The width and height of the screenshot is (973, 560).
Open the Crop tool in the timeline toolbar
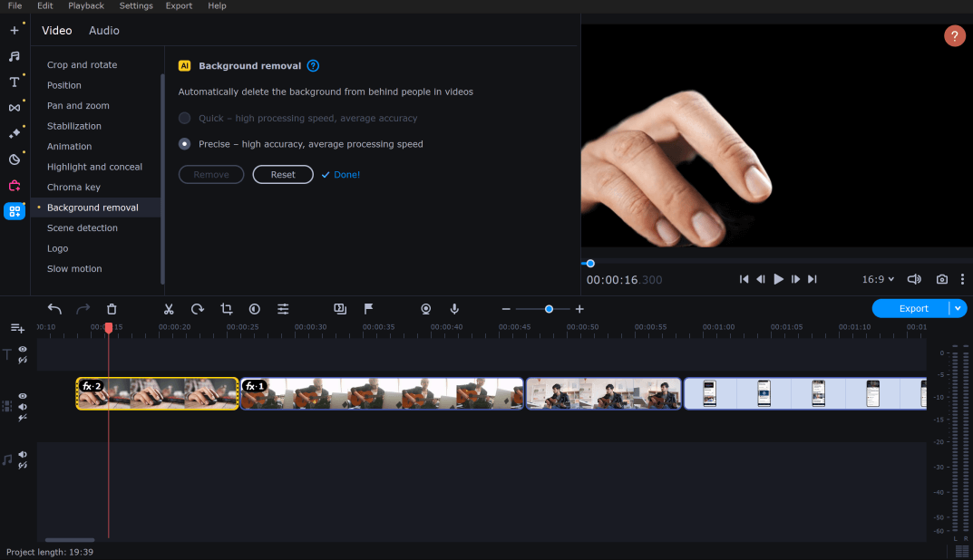pyautogui.click(x=226, y=309)
